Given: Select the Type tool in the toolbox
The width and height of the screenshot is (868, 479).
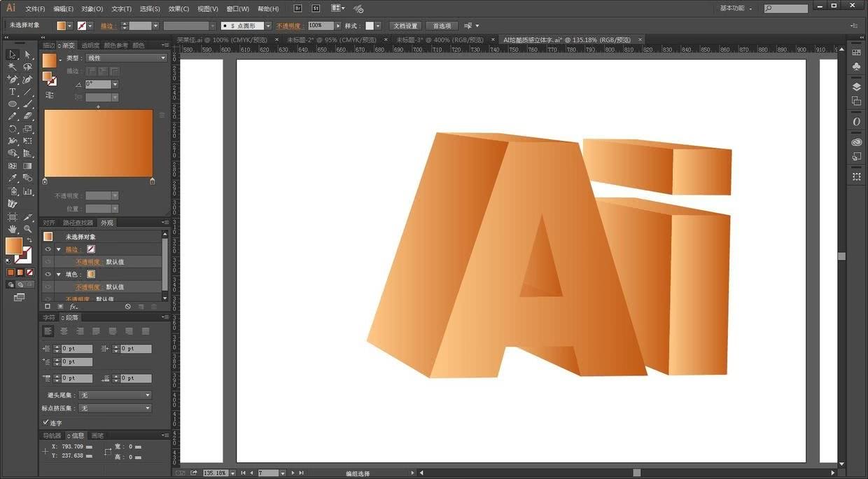Looking at the screenshot, I should coord(13,92).
